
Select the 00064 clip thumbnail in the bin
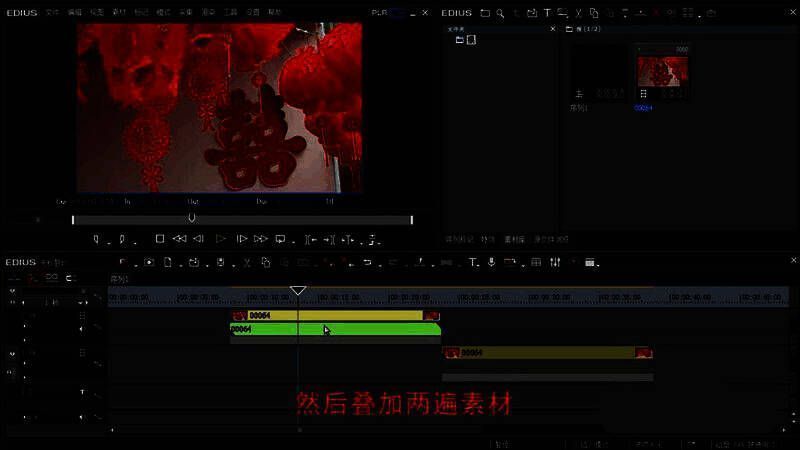click(x=662, y=72)
